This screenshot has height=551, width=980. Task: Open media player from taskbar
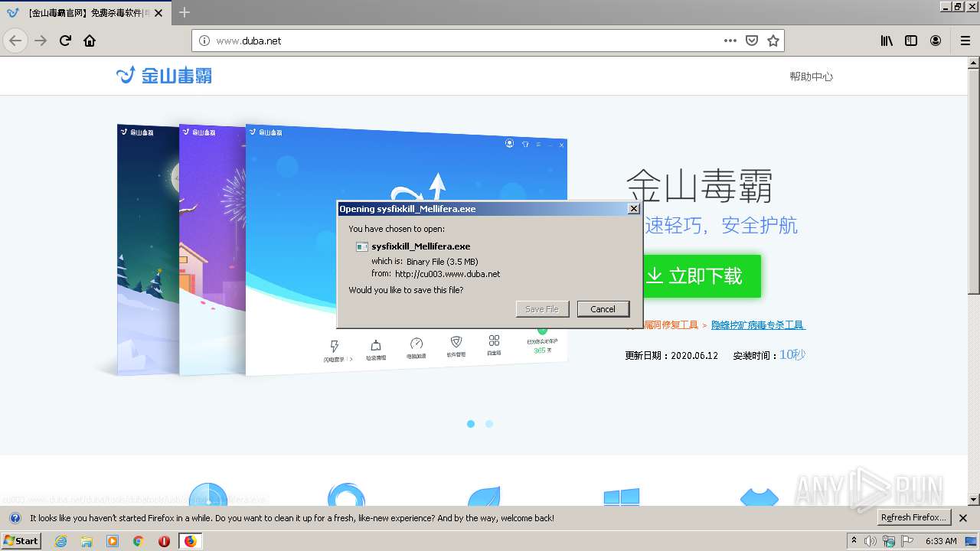click(113, 541)
